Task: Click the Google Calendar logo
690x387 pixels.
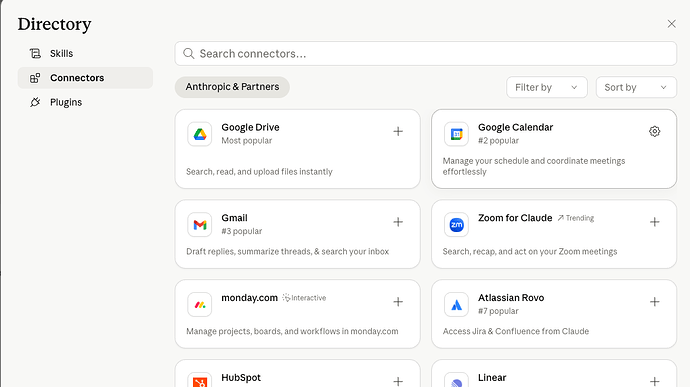Action: tap(456, 134)
